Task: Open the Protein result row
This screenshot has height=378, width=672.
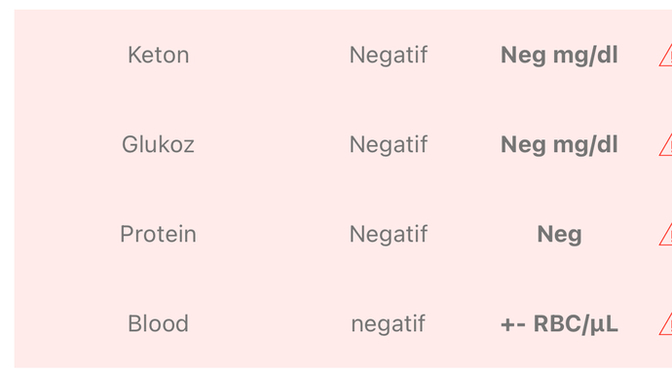Action: point(343,234)
